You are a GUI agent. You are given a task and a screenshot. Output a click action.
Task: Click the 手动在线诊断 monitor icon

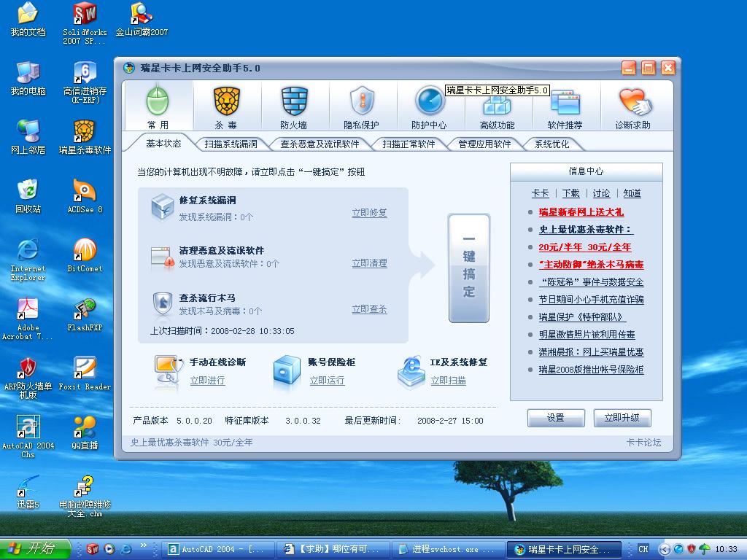169,369
